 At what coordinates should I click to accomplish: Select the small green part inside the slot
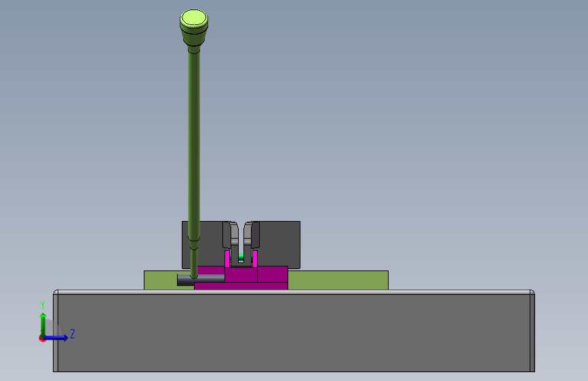tap(241, 257)
